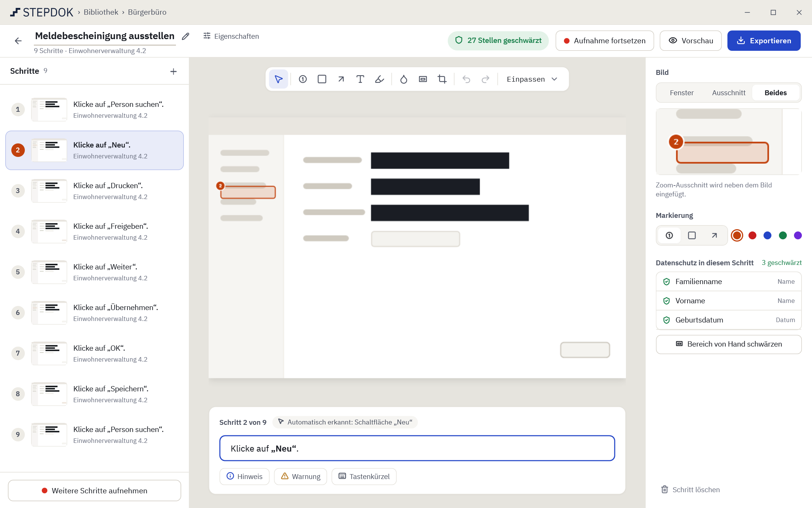Image resolution: width=812 pixels, height=508 pixels.
Task: Click the Exportieren button
Action: tap(764, 41)
